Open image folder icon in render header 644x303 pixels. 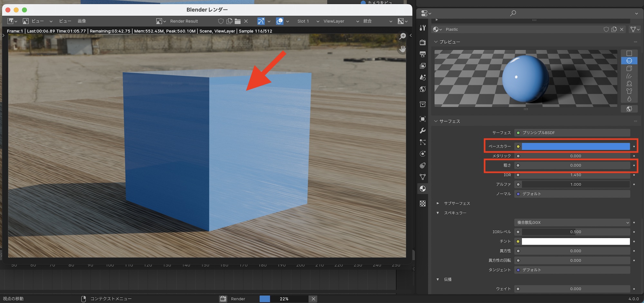238,21
